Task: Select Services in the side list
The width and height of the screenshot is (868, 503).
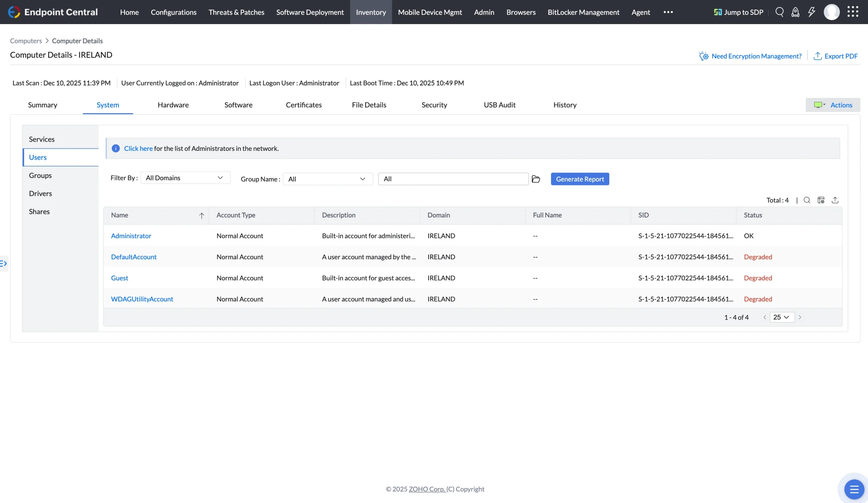Action: pyautogui.click(x=60, y=139)
